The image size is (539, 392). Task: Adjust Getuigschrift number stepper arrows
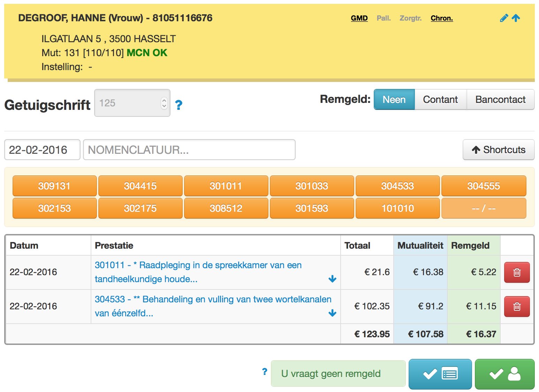coord(164,103)
